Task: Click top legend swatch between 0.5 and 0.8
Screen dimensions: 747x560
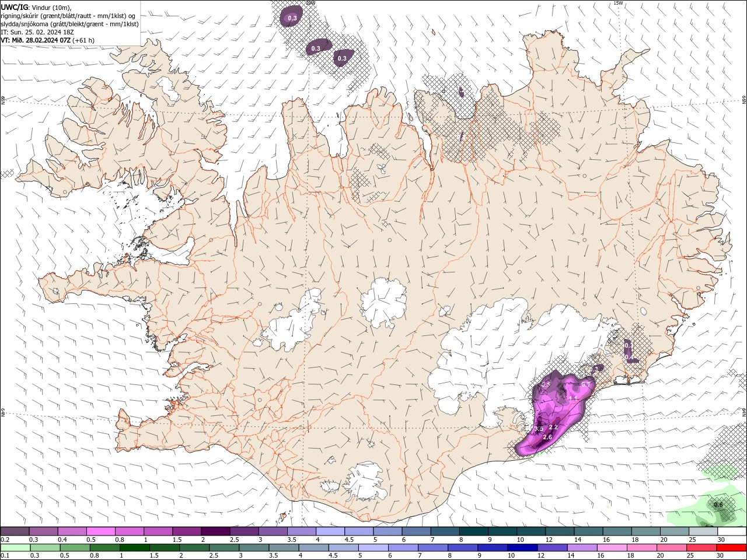Action: (100, 531)
